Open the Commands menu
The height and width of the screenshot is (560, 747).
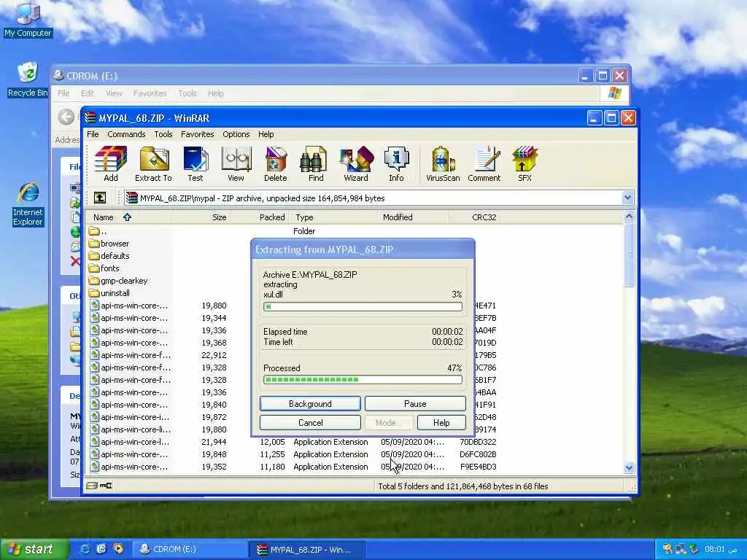tap(126, 134)
